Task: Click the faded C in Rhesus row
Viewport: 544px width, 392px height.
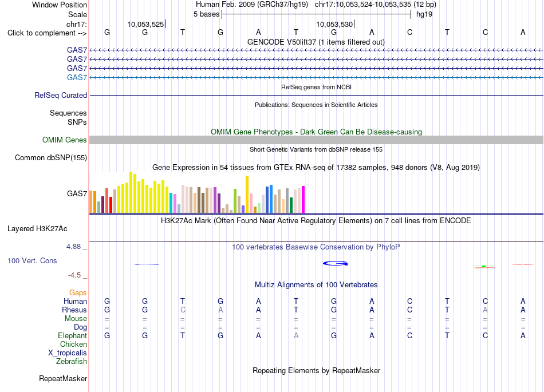Action: pos(183,310)
